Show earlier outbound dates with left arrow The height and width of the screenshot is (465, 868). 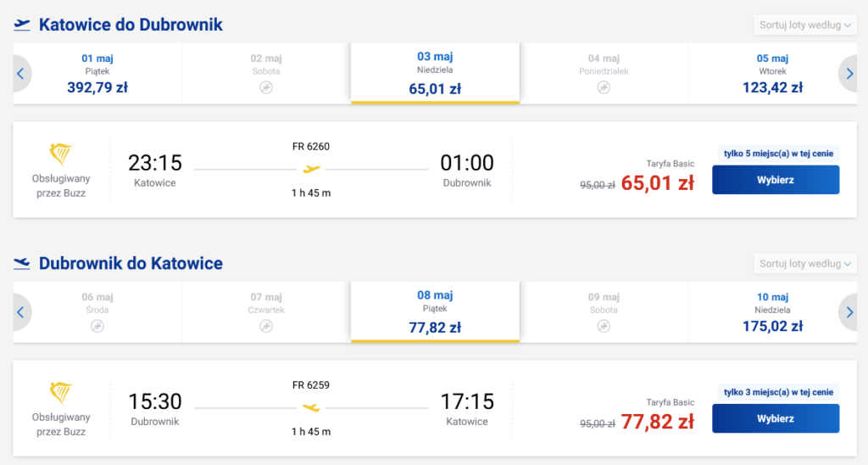pyautogui.click(x=20, y=74)
